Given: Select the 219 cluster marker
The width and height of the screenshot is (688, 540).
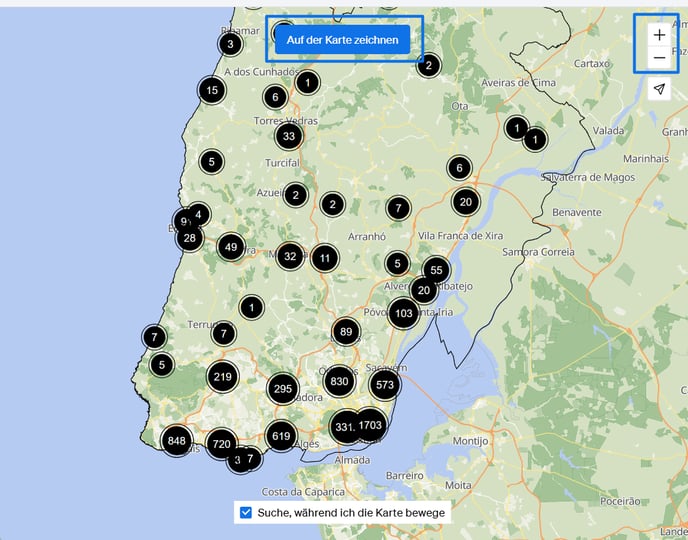Looking at the screenshot, I should click(223, 377).
